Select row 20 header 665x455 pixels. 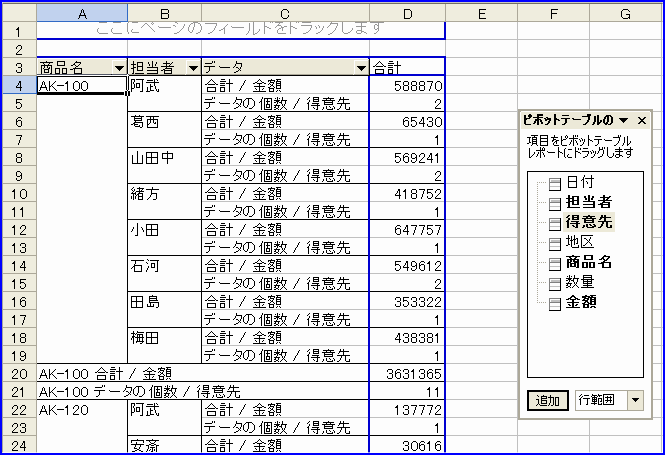point(19,374)
